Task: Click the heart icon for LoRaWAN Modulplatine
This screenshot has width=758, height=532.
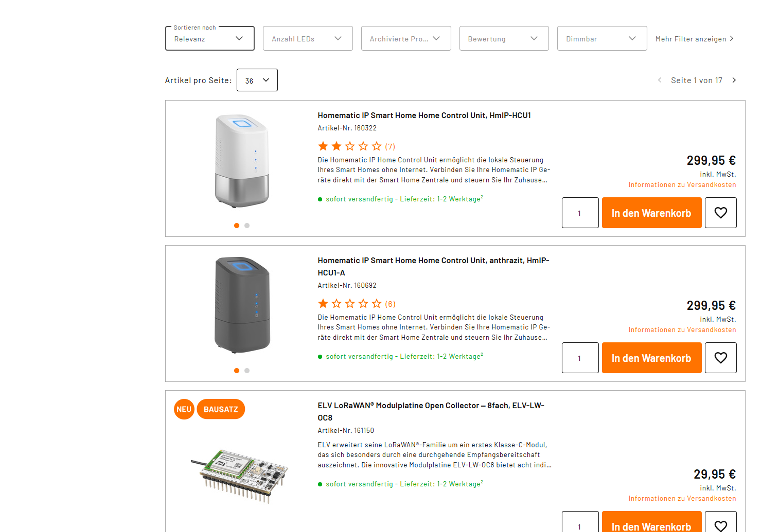Action: (x=720, y=525)
